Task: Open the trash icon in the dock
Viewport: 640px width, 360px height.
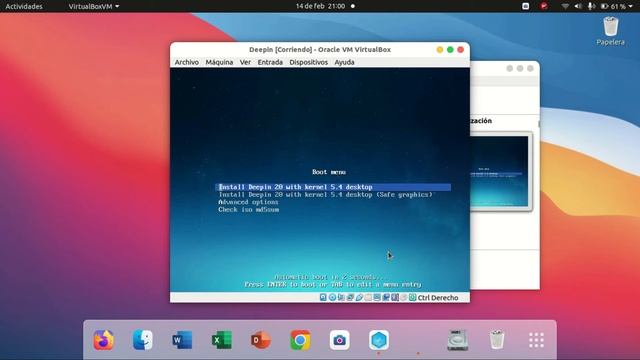Action: tap(497, 340)
